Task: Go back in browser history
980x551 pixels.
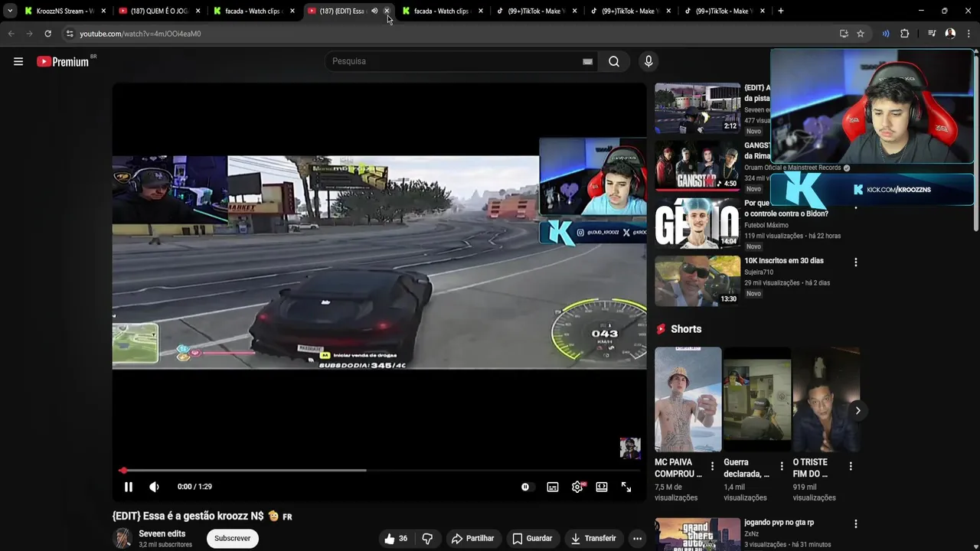Action: tap(11, 34)
